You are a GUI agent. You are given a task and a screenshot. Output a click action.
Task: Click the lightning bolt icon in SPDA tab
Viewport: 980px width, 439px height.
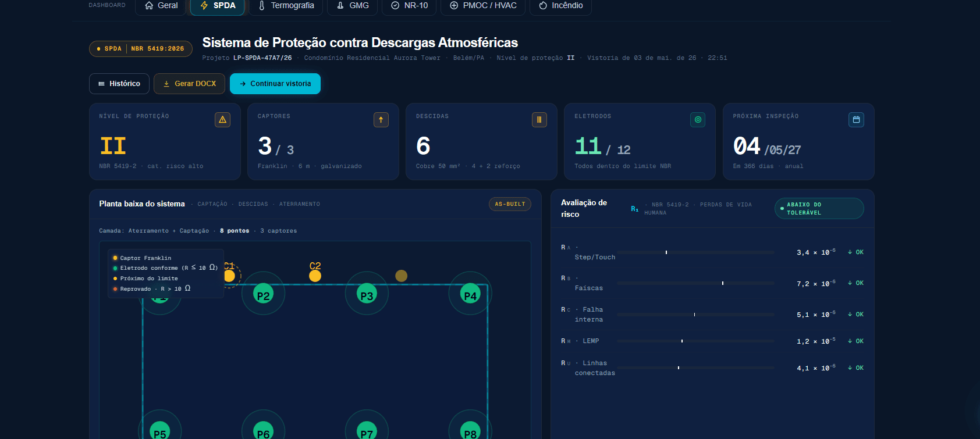pyautogui.click(x=204, y=5)
